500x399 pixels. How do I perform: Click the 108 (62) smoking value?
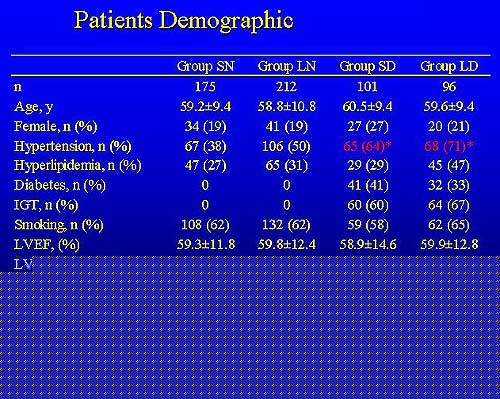205,225
